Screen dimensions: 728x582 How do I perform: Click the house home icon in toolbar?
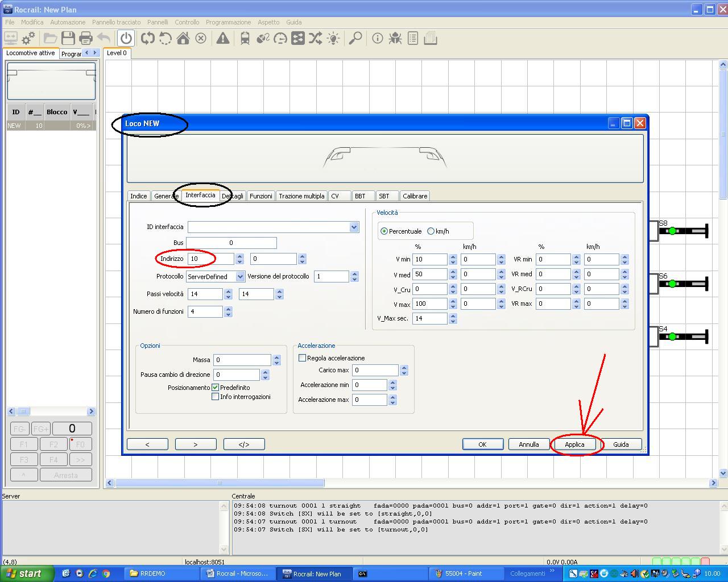point(183,38)
